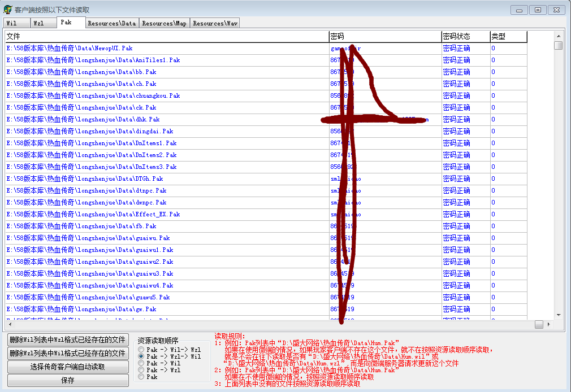Click the vertical scrollbar up arrow

(558, 36)
